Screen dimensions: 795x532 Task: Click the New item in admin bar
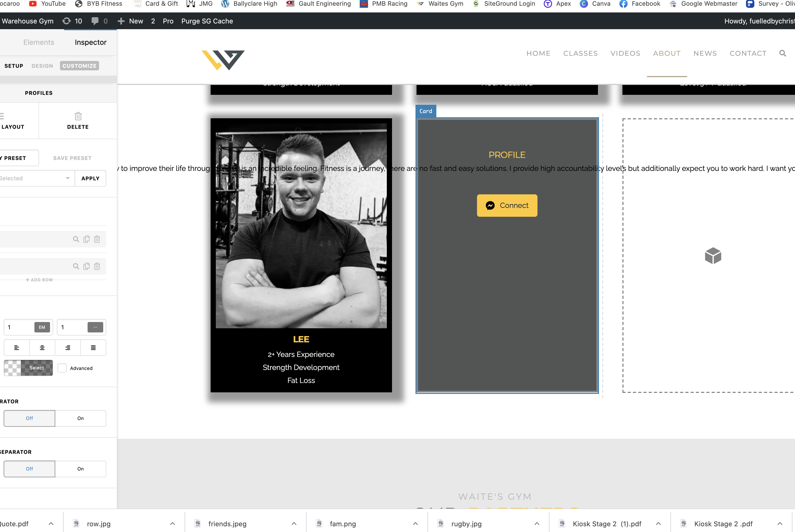click(x=130, y=21)
